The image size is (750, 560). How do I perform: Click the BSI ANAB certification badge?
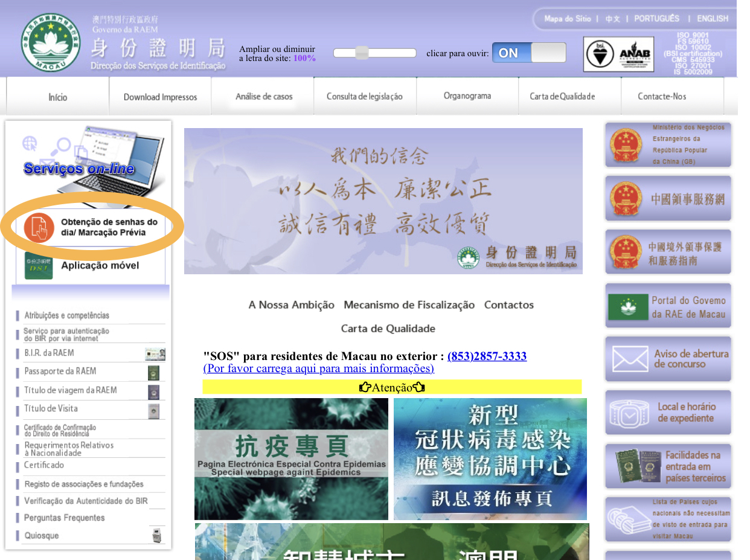[619, 54]
